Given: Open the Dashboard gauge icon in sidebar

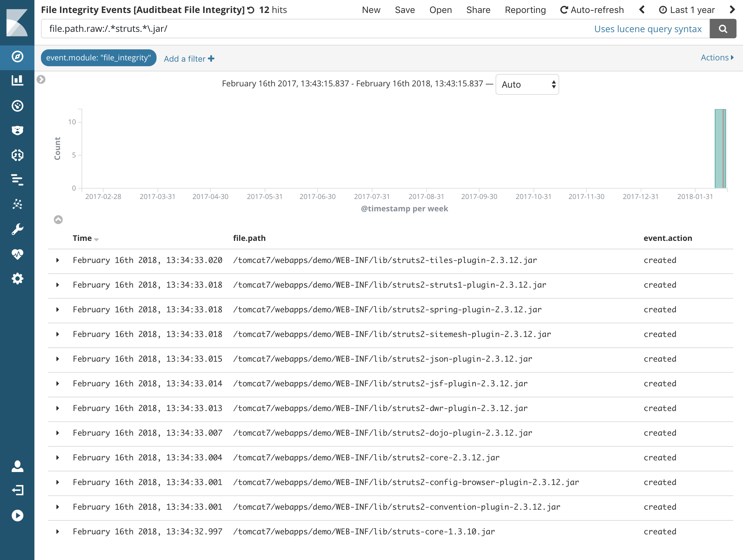Looking at the screenshot, I should [x=17, y=106].
